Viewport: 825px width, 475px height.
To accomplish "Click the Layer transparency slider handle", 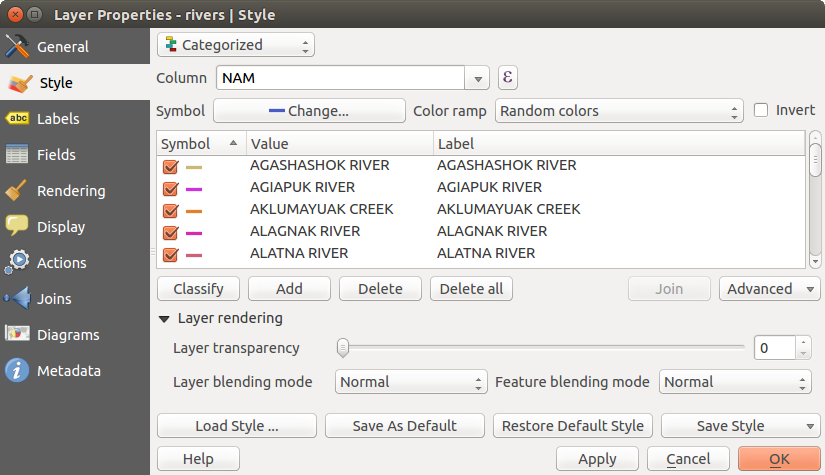I will pos(343,348).
